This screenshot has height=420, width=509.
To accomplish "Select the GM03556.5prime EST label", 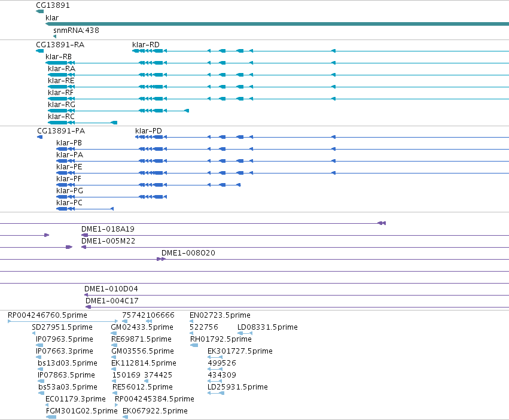I will click(x=142, y=351).
